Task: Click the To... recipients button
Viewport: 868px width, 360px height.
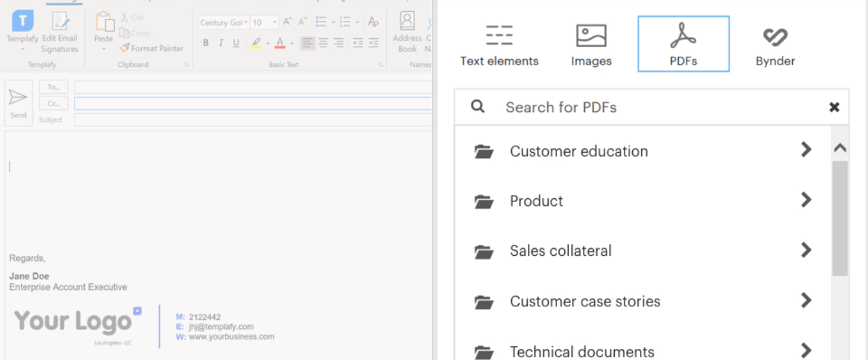Action: pos(53,87)
